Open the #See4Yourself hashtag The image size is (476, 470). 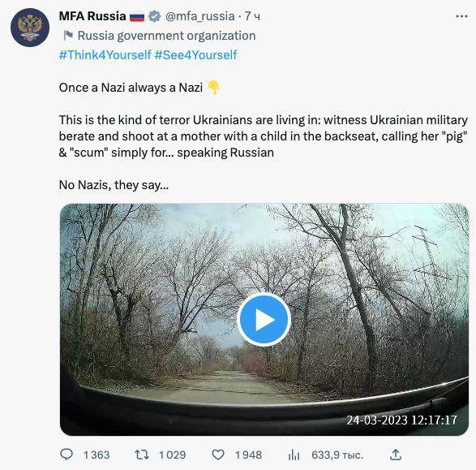pyautogui.click(x=196, y=55)
